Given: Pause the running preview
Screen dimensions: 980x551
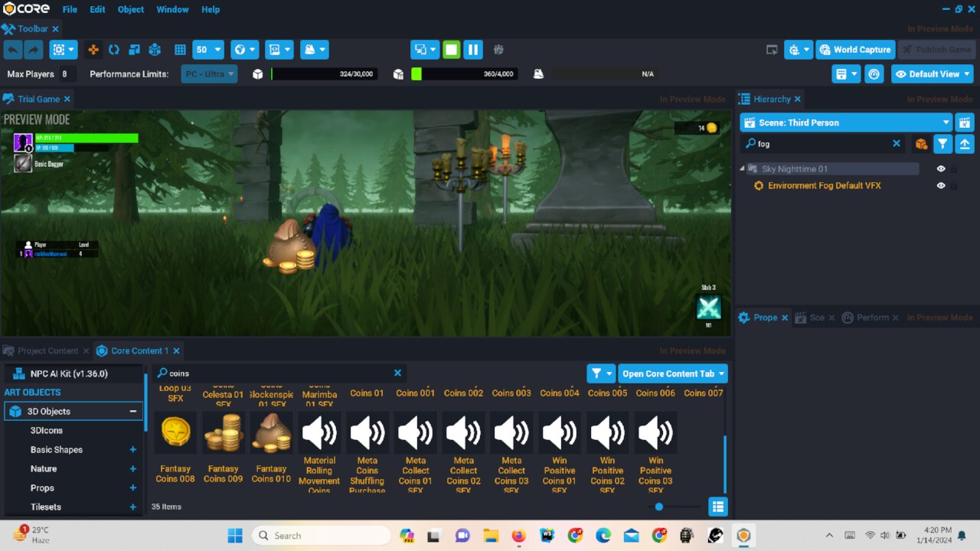Looking at the screenshot, I should (x=473, y=50).
